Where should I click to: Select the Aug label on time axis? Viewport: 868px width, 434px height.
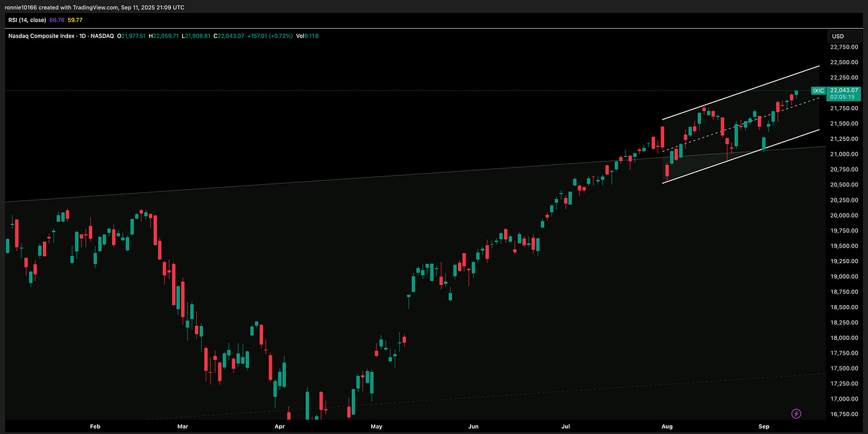[667, 426]
